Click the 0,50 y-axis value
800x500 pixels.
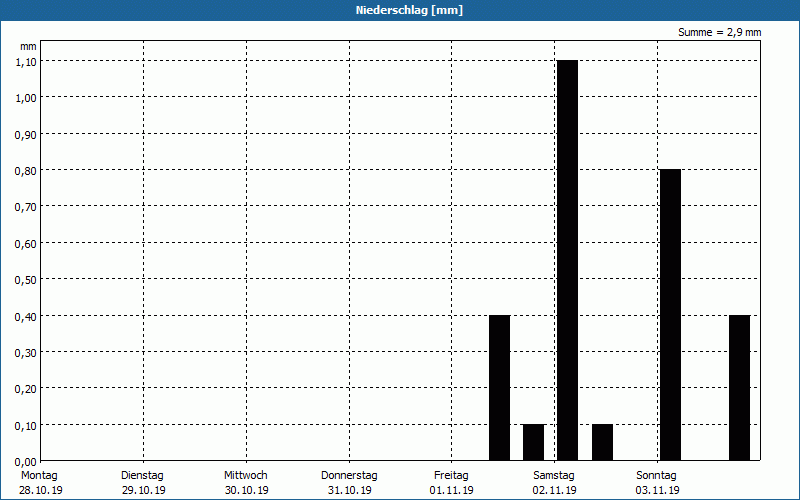click(26, 280)
